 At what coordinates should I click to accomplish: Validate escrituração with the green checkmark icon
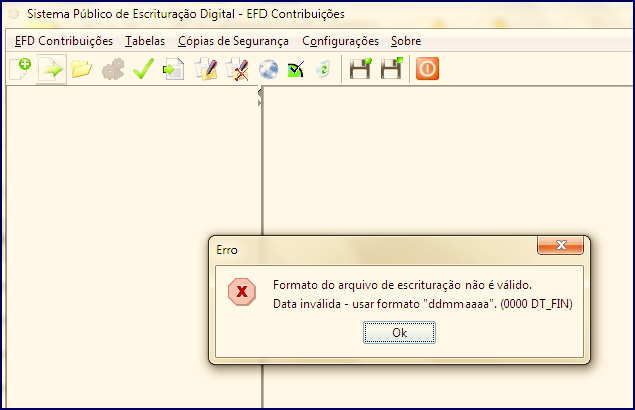point(143,69)
